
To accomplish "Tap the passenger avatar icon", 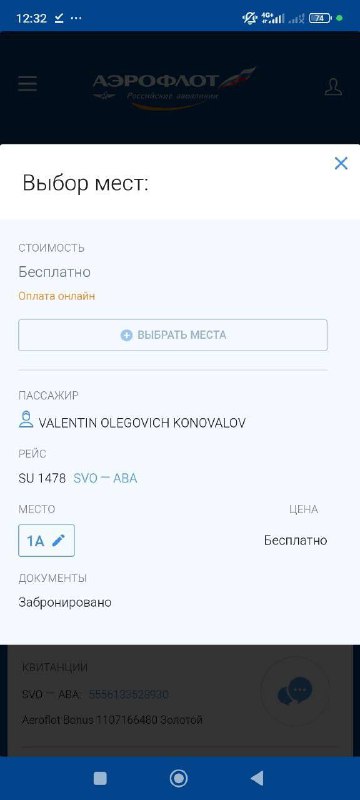I will tap(26, 420).
